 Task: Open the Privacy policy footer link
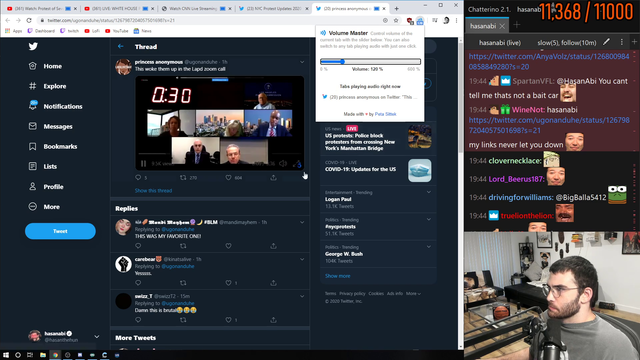click(352, 293)
